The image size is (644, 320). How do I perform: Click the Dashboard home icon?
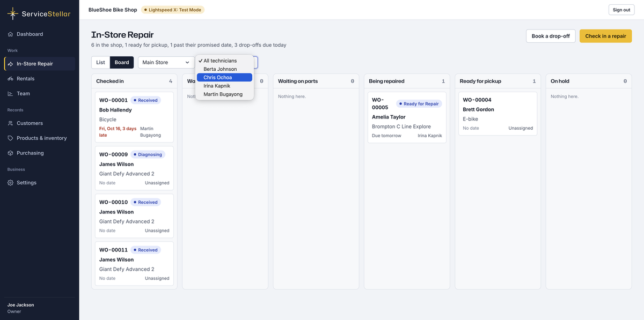(x=11, y=34)
